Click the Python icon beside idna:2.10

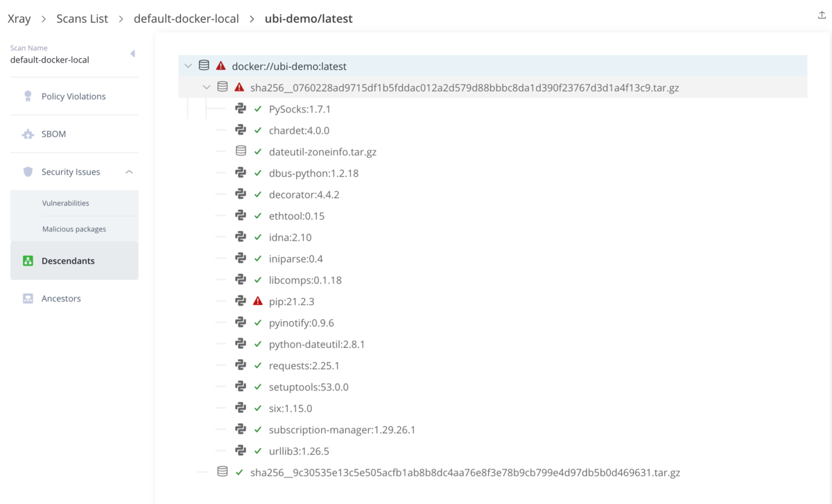(x=241, y=237)
